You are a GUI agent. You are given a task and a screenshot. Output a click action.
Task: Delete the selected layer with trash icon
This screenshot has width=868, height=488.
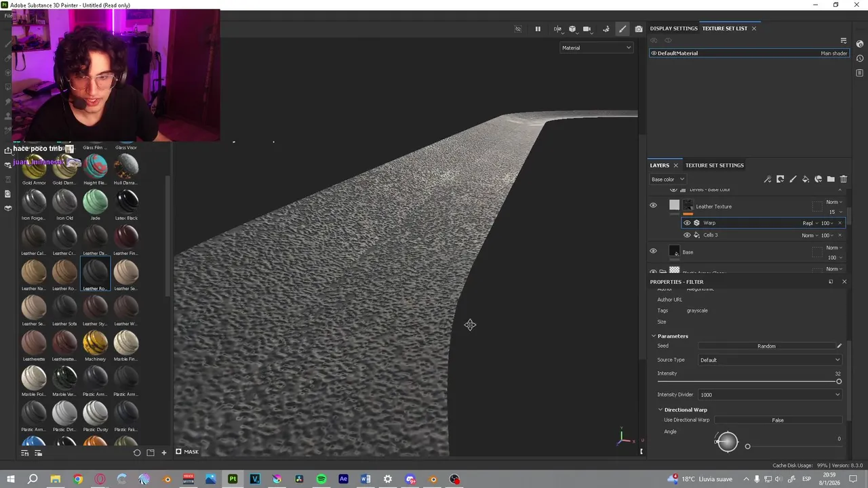pos(844,179)
